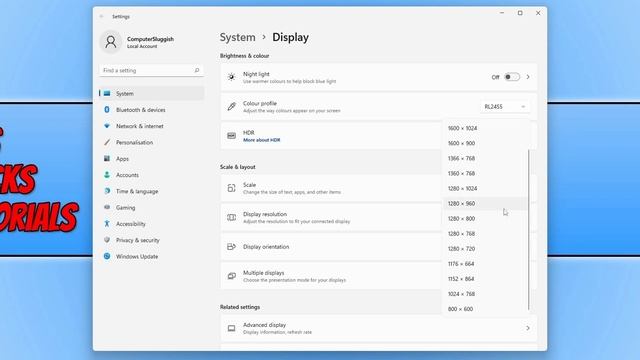The width and height of the screenshot is (640, 360).
Task: Click the Apps icon in sidebar
Action: (107, 158)
